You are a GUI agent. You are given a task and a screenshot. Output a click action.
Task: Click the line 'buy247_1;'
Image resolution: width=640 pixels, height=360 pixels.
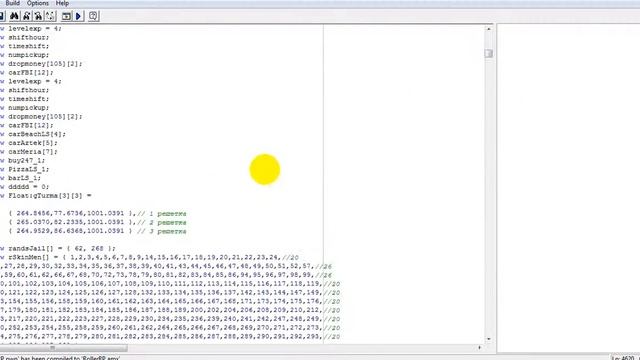point(27,160)
